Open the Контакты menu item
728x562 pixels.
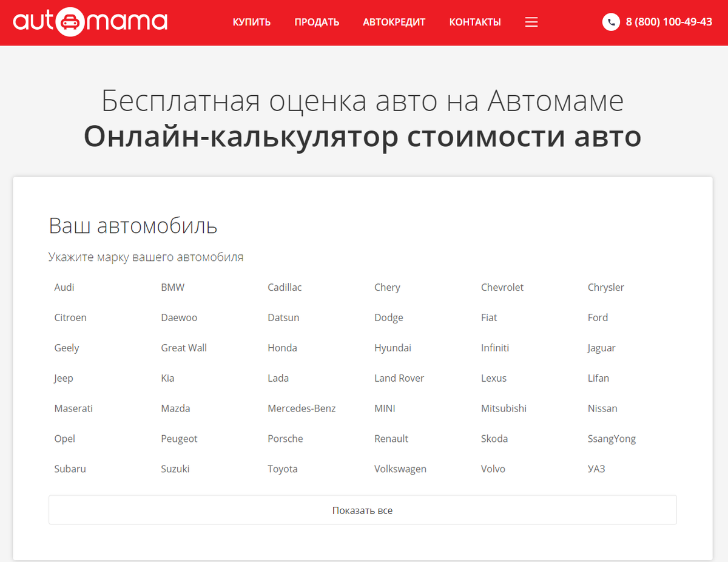point(475,22)
